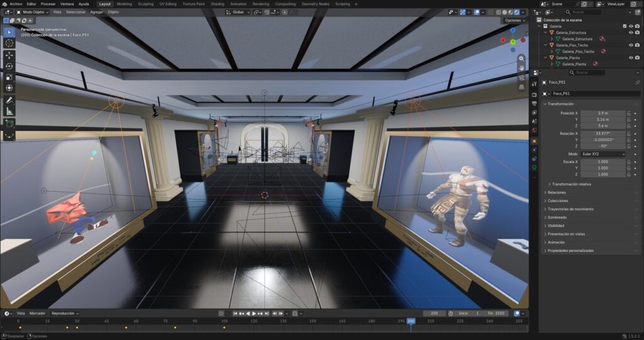
Task: Select the Cursor tool
Action: [x=9, y=43]
